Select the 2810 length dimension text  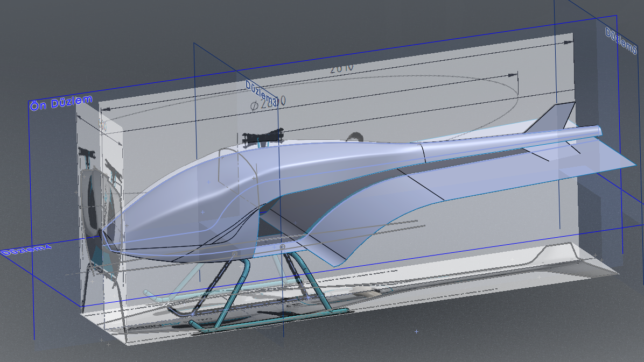tap(341, 68)
